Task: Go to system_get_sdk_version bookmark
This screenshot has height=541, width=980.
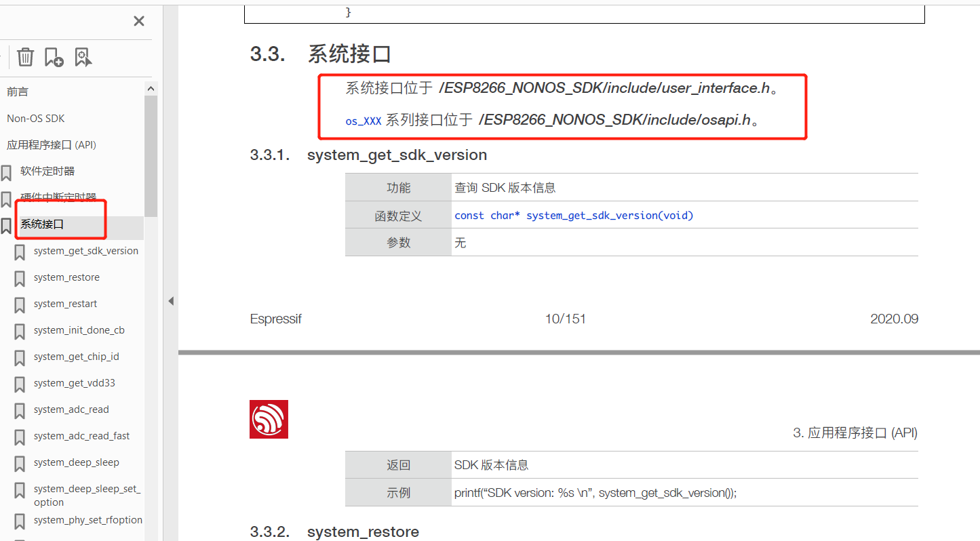Action: point(86,251)
